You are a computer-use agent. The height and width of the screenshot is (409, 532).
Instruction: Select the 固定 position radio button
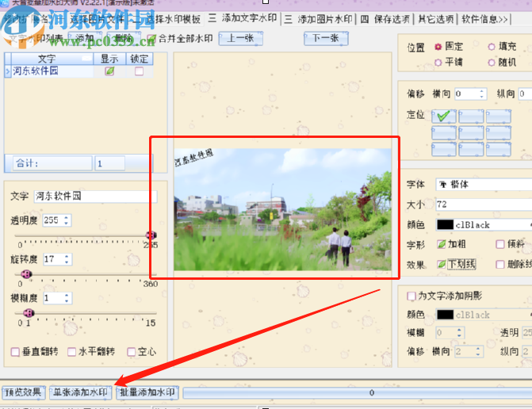coord(438,47)
